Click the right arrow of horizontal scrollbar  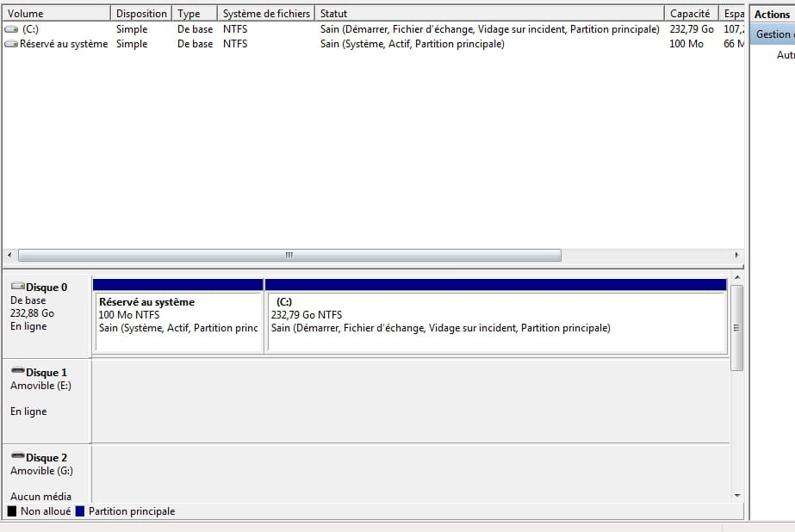[737, 256]
